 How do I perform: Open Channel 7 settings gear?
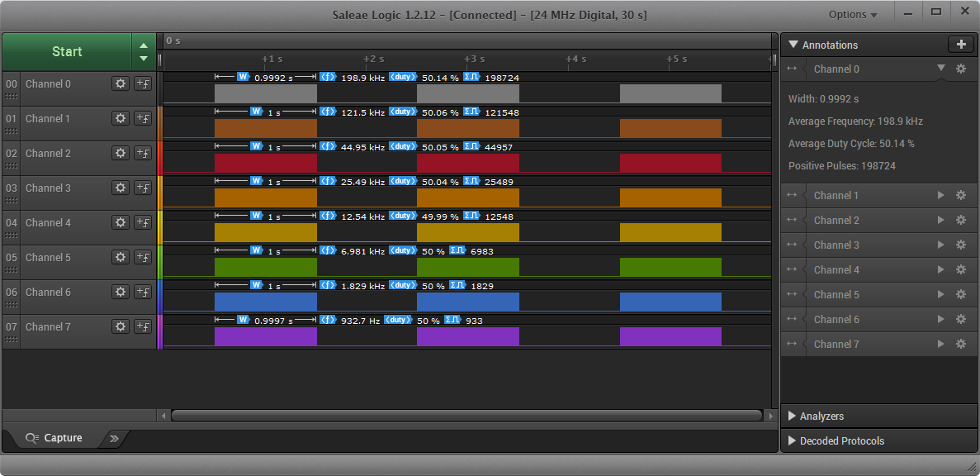[121, 326]
